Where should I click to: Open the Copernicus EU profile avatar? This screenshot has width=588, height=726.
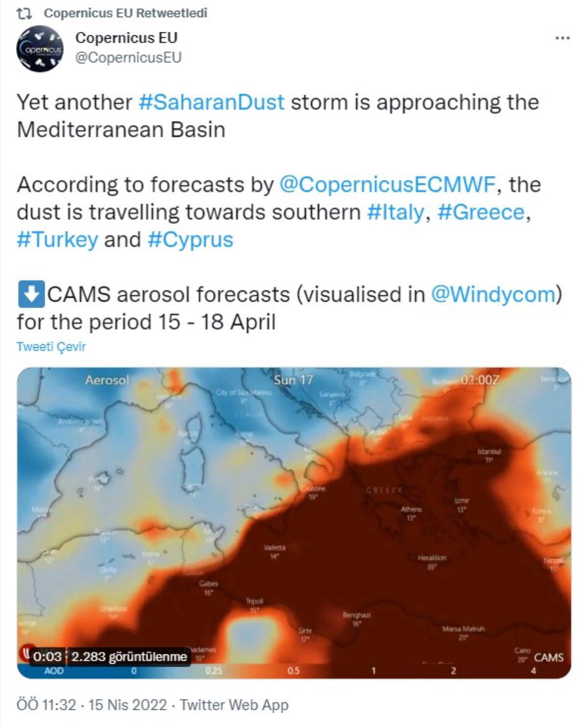(40, 49)
